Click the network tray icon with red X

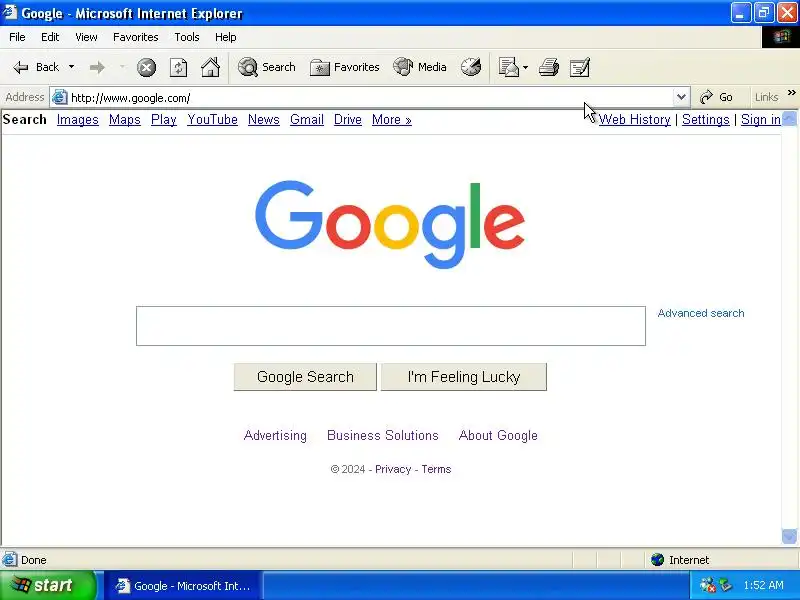[x=707, y=585]
